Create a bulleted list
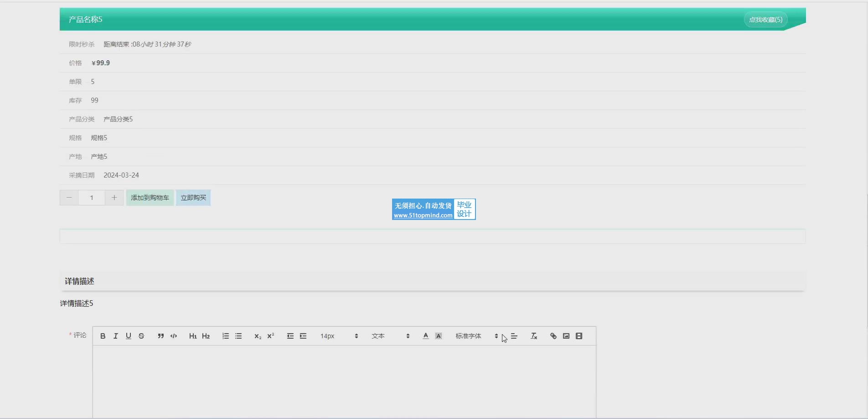This screenshot has width=868, height=419. [x=238, y=336]
